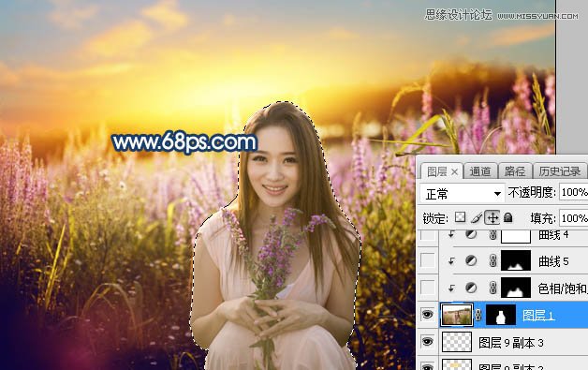Toggle lock image pixels brush icon
The image size is (588, 370).
pyautogui.click(x=477, y=217)
